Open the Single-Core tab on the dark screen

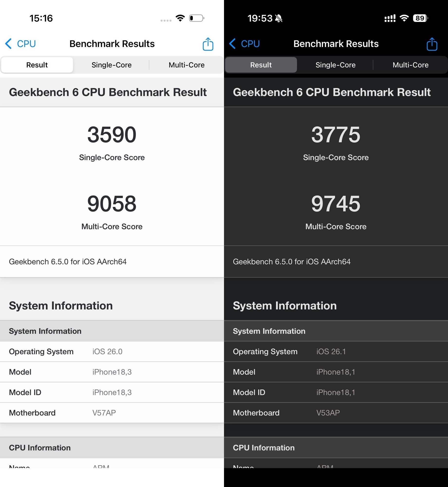pyautogui.click(x=336, y=65)
